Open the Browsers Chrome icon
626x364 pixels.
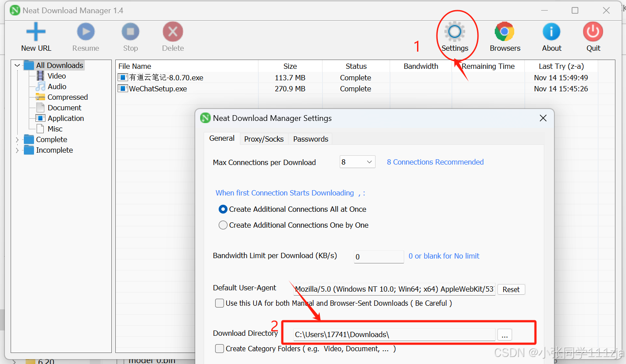tap(505, 32)
